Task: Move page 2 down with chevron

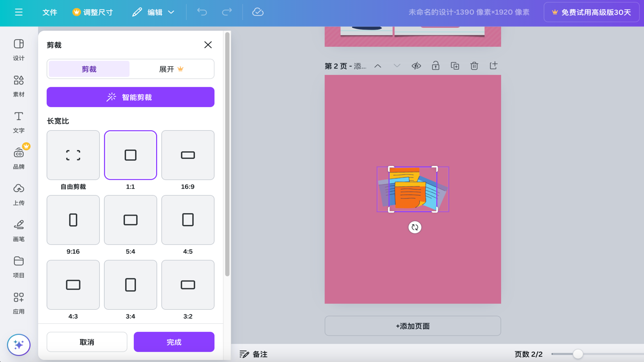Action: coord(397,66)
